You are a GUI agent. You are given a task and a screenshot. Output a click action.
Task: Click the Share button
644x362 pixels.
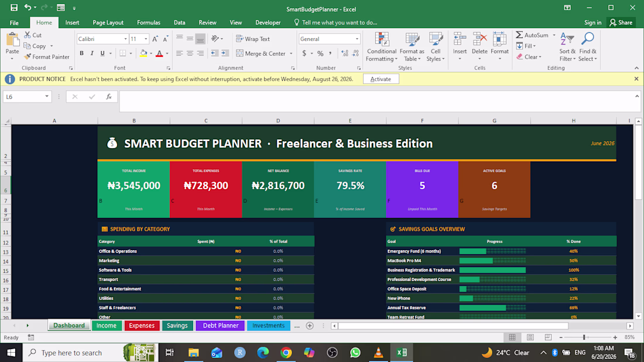tap(621, 23)
